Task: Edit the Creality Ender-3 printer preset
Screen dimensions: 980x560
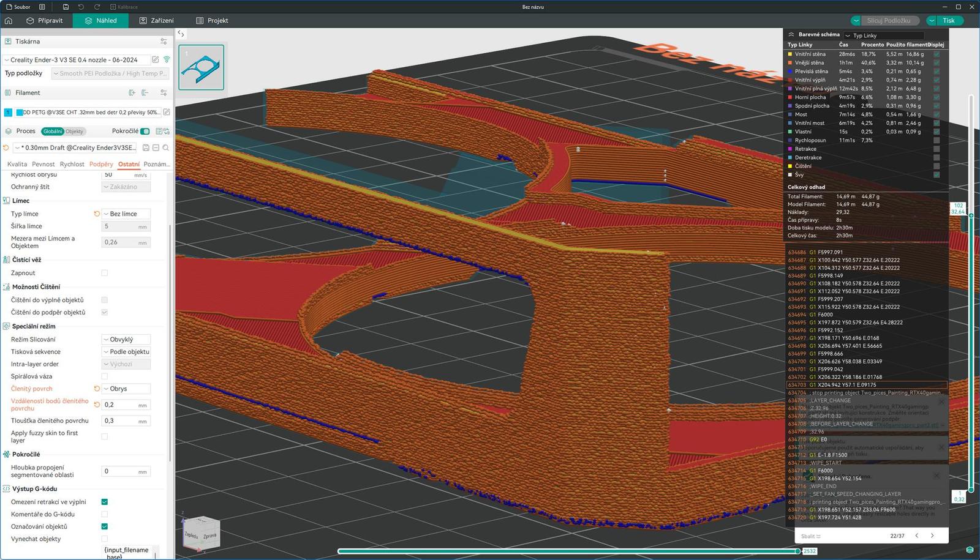Action: [156, 59]
